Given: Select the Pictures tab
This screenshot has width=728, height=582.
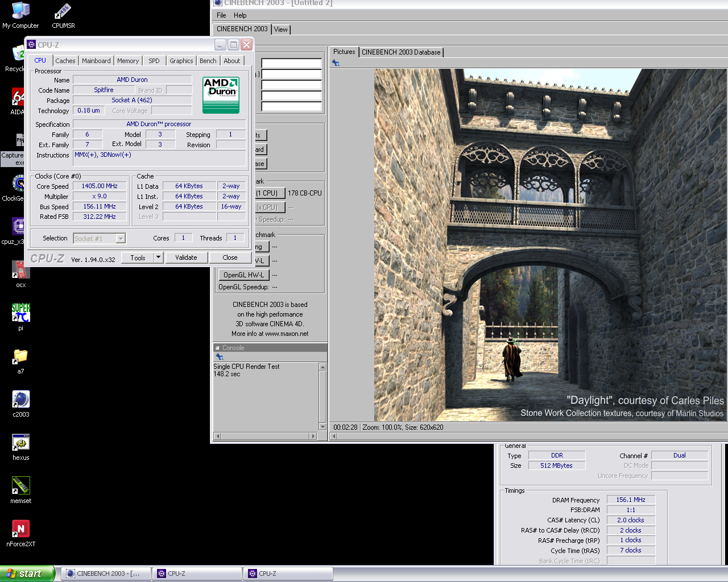Looking at the screenshot, I should [x=344, y=52].
